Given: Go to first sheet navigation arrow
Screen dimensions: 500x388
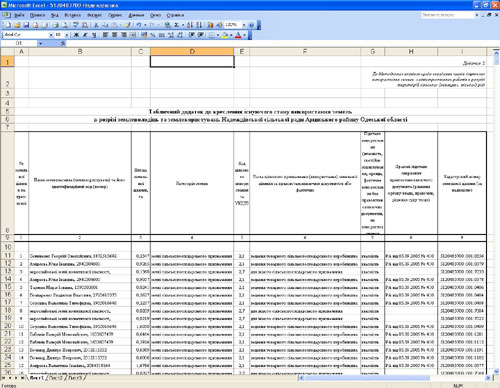Looking at the screenshot, I should click(4, 378).
